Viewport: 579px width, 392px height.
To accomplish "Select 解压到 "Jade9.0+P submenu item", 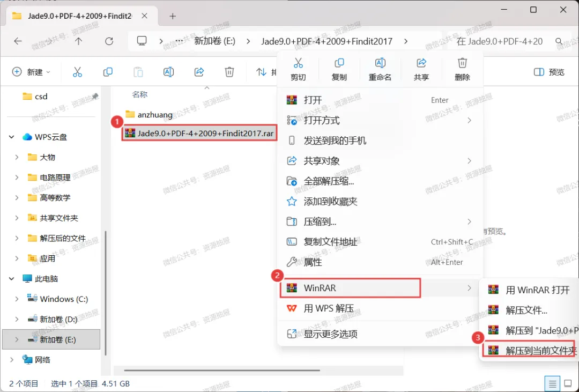I will click(x=530, y=330).
